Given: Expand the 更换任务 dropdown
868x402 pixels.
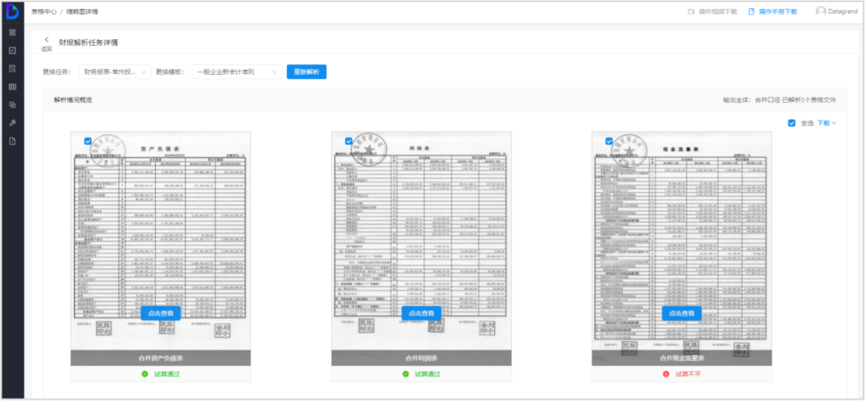Looking at the screenshot, I should coord(115,72).
